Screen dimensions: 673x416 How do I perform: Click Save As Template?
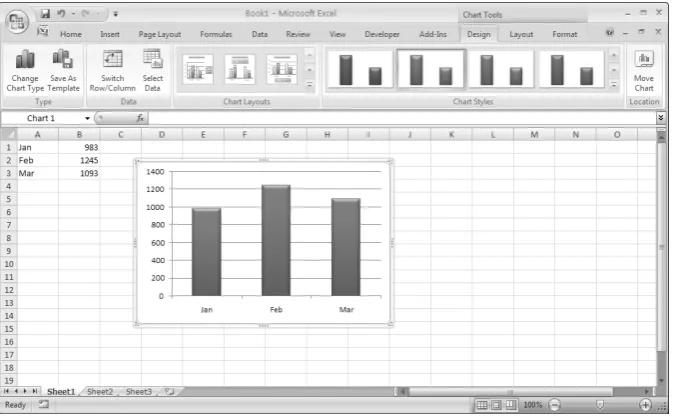pos(63,70)
